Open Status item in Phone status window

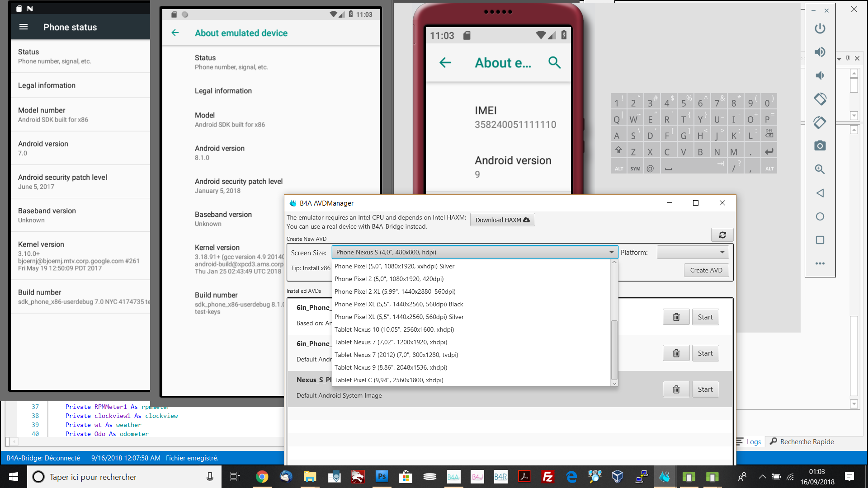[80, 56]
